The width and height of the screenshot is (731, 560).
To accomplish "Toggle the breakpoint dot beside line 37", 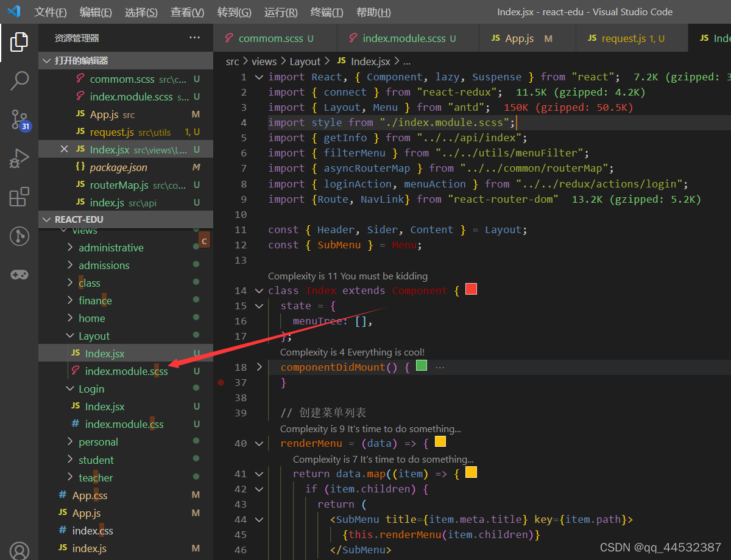I will click(x=221, y=382).
